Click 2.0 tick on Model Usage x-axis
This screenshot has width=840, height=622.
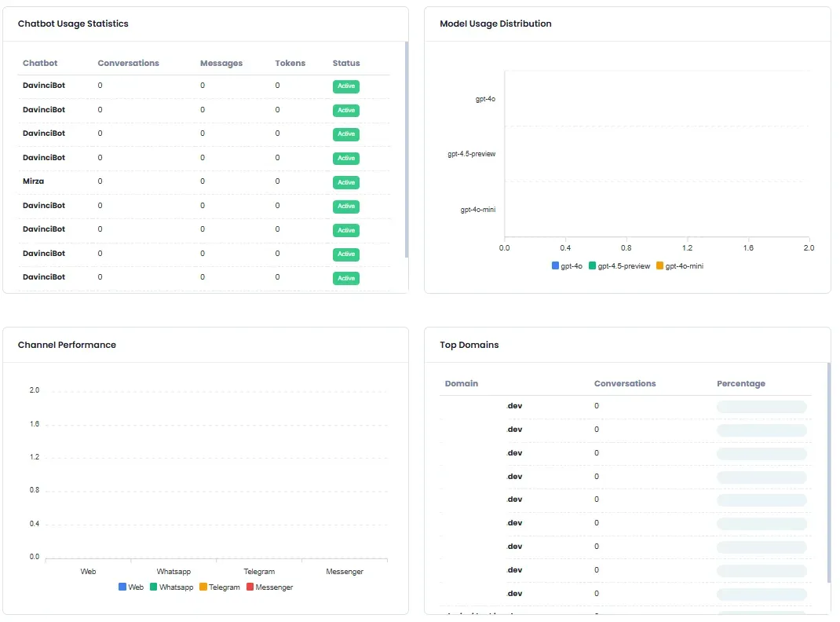click(x=809, y=248)
